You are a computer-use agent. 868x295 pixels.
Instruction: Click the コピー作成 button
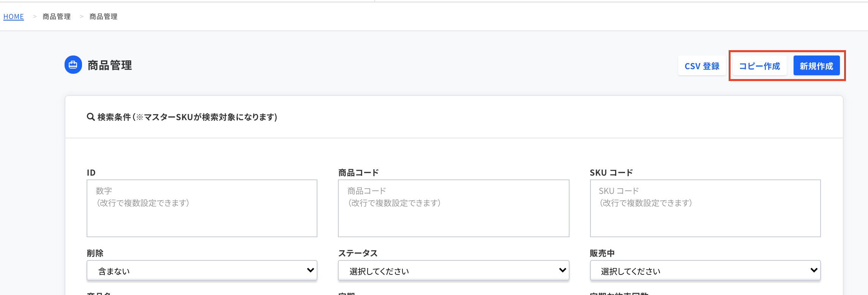click(759, 66)
